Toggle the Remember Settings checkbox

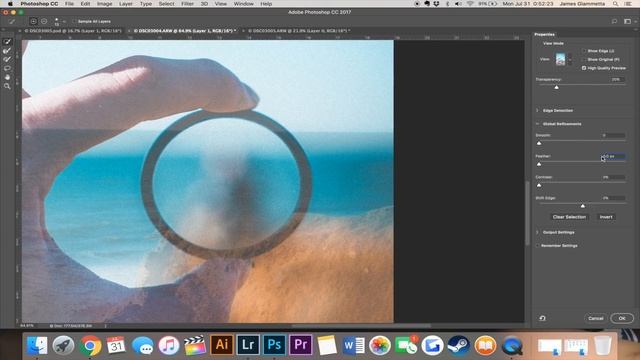pyautogui.click(x=538, y=245)
